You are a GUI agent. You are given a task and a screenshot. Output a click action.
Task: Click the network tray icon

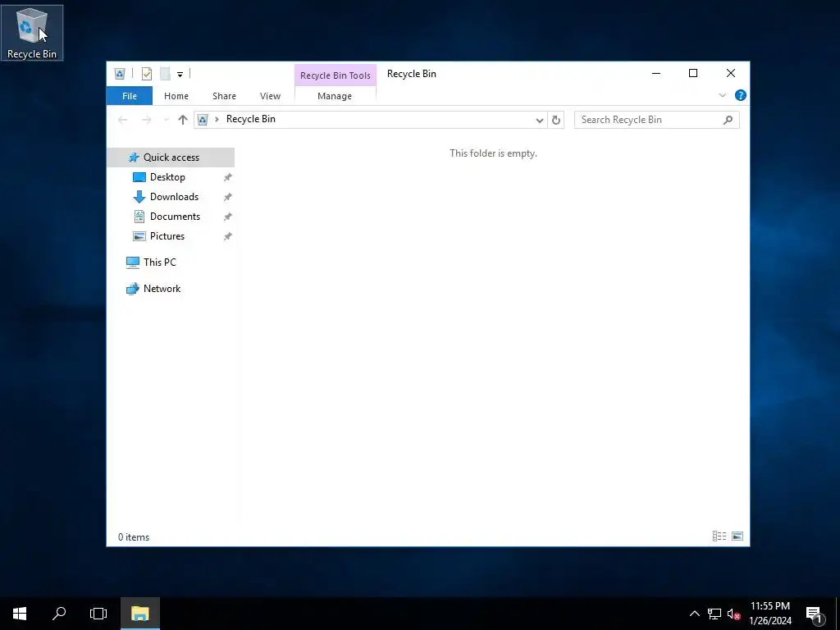(x=714, y=614)
